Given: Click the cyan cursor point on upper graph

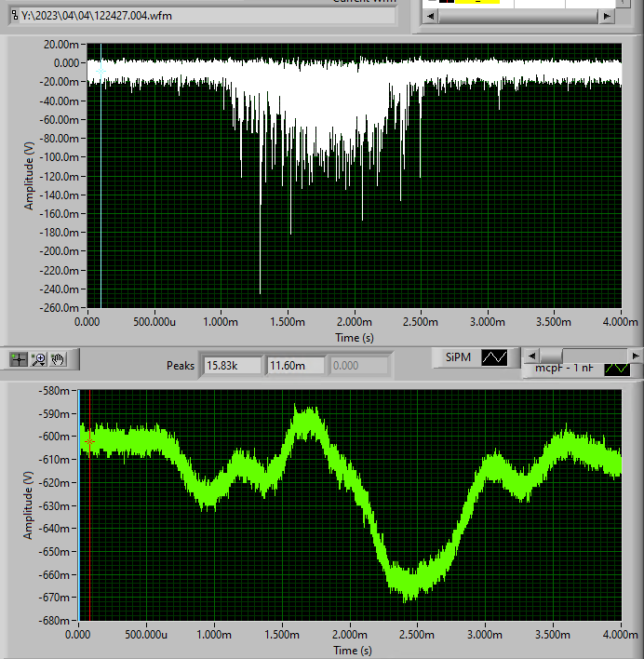Looking at the screenshot, I should [x=101, y=72].
